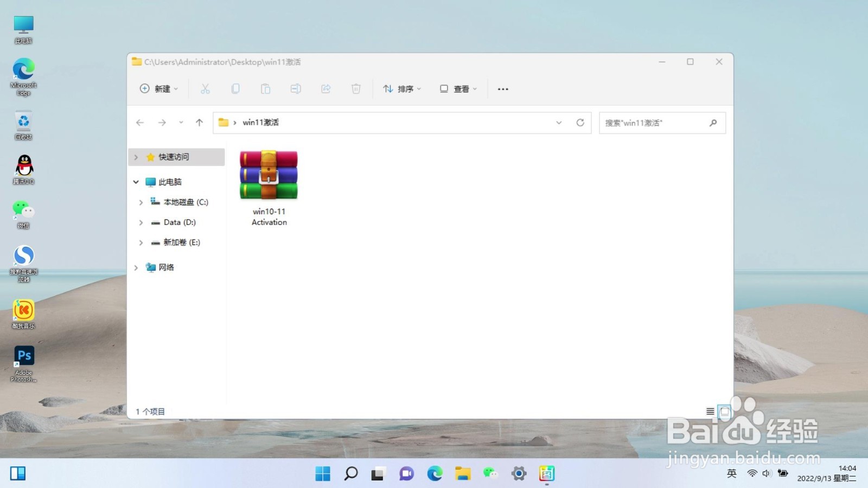Open Task View on taskbar
The height and width of the screenshot is (488, 868).
[378, 474]
